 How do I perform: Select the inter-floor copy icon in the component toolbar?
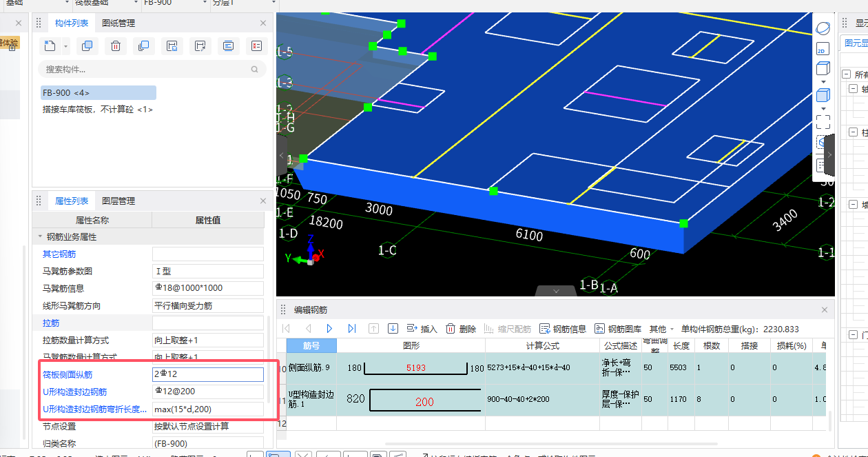143,46
